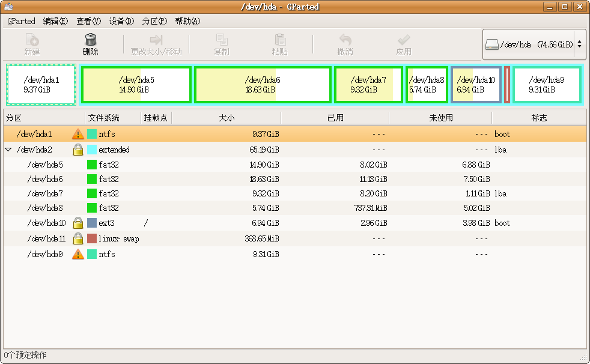Select /dev/hda5 block in disk map
This screenshot has width=590, height=364.
136,85
